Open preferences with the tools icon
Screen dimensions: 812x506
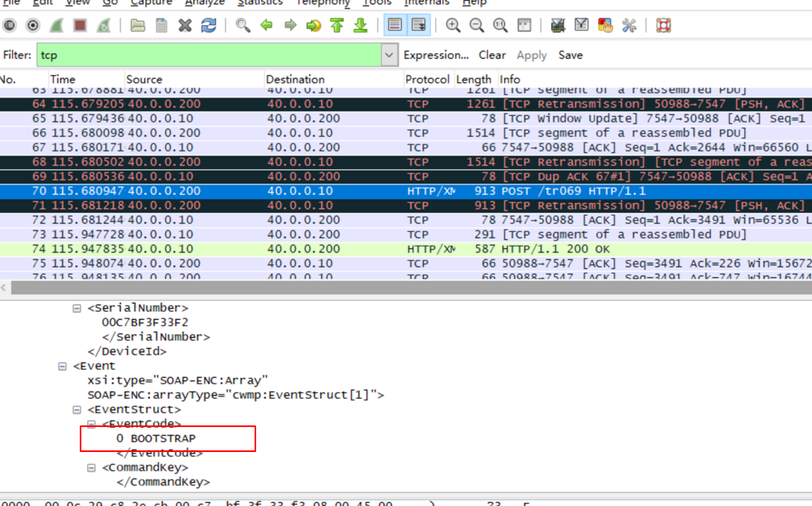click(x=628, y=25)
